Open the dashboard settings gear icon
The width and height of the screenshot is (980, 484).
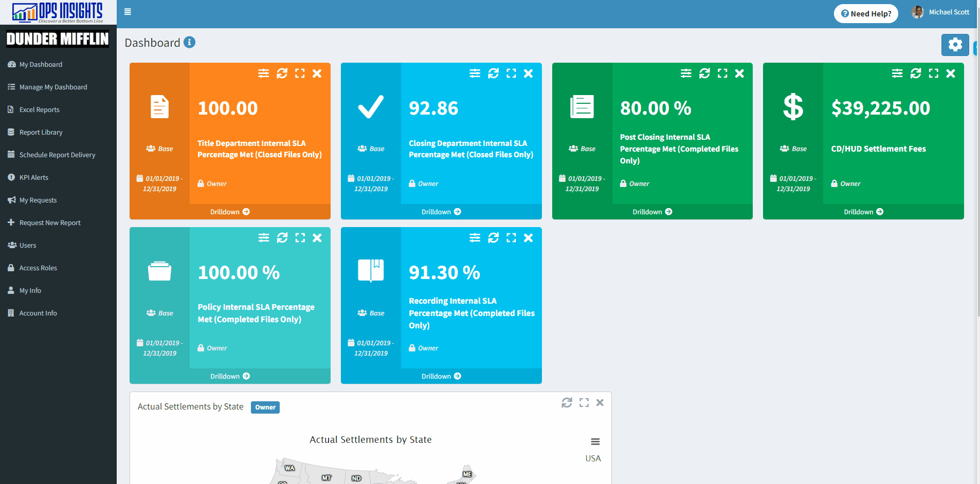[955, 45]
